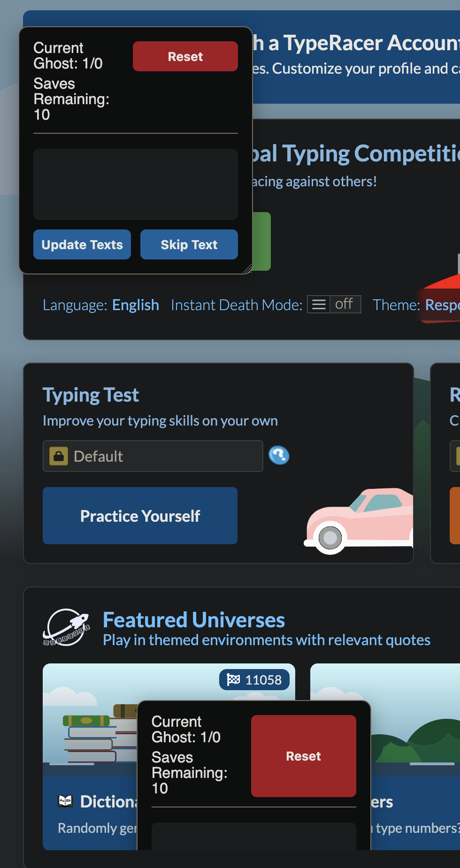Start Practice Yourself typing test
The height and width of the screenshot is (868, 460).
[140, 516]
